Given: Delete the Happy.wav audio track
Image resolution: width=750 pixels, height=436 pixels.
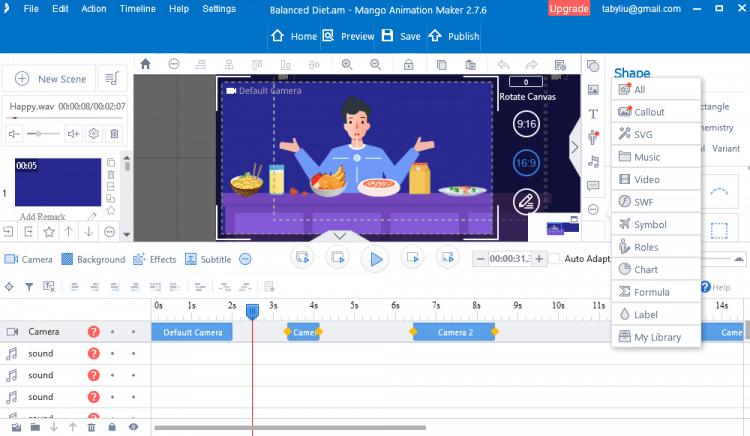Looking at the screenshot, I should (x=114, y=133).
